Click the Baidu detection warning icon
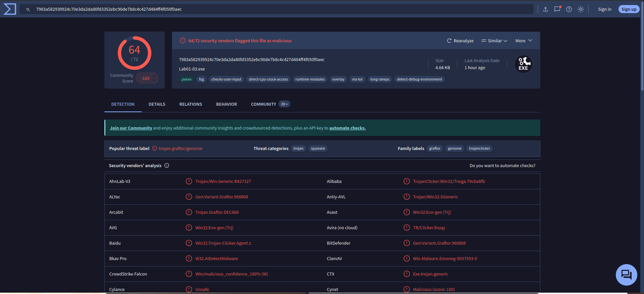The image size is (644, 294). (189, 243)
